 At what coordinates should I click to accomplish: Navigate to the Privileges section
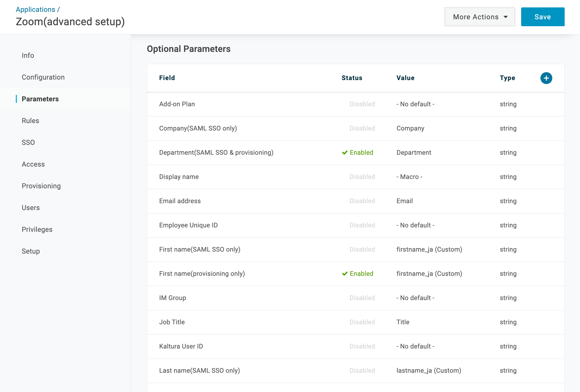(37, 229)
